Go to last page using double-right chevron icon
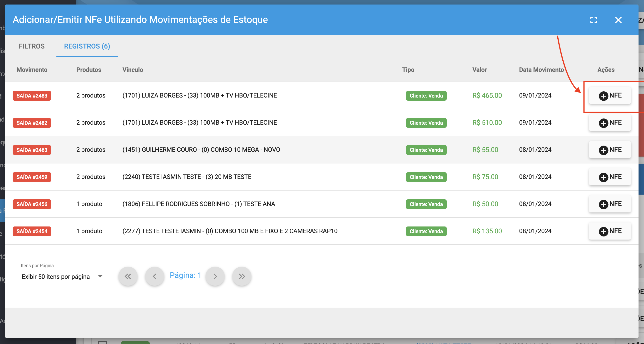Viewport: 644px width, 344px height. 241,276
